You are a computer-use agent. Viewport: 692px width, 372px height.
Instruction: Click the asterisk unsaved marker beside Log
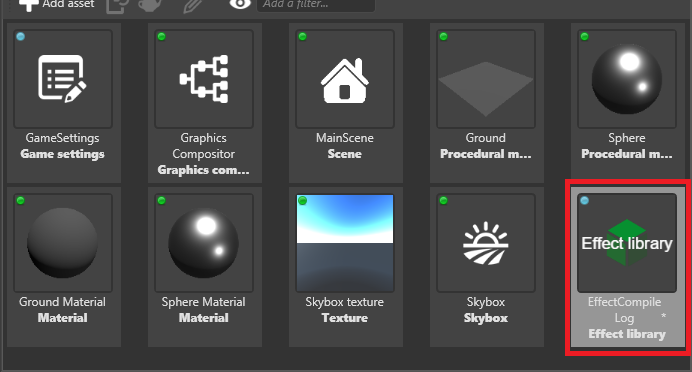coord(663,316)
